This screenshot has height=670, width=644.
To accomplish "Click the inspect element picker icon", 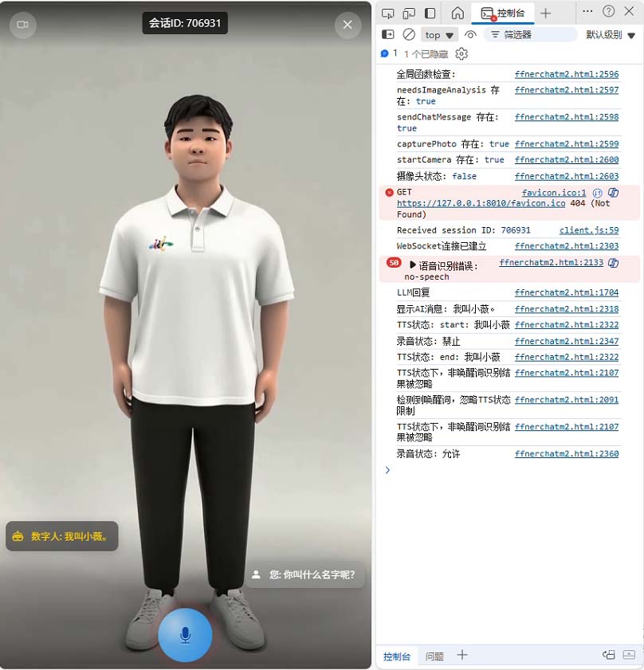I will (387, 13).
